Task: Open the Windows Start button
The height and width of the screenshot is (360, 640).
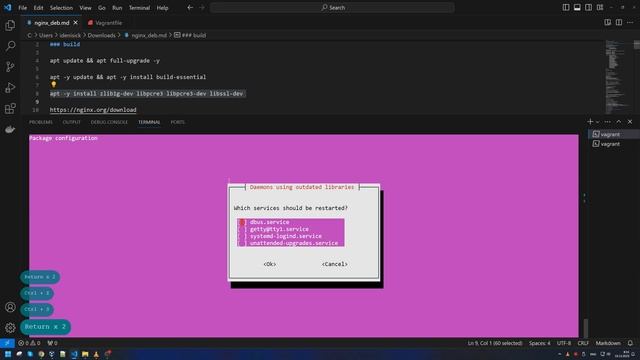Action: [8, 354]
